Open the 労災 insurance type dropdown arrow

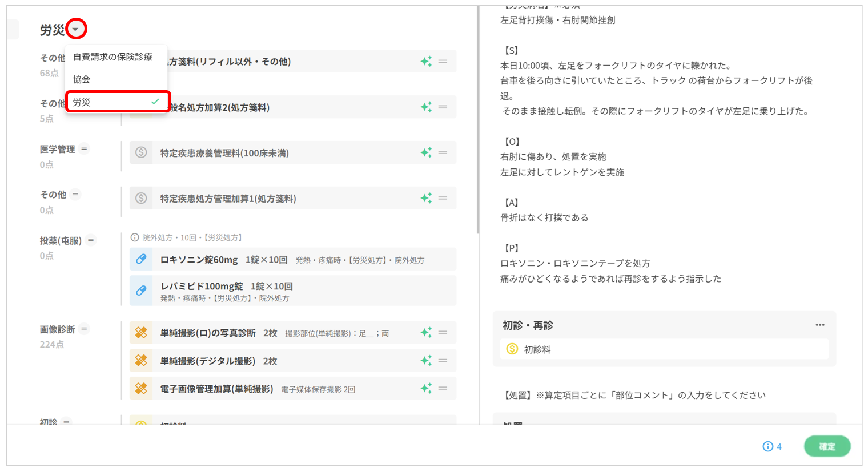pos(76,29)
